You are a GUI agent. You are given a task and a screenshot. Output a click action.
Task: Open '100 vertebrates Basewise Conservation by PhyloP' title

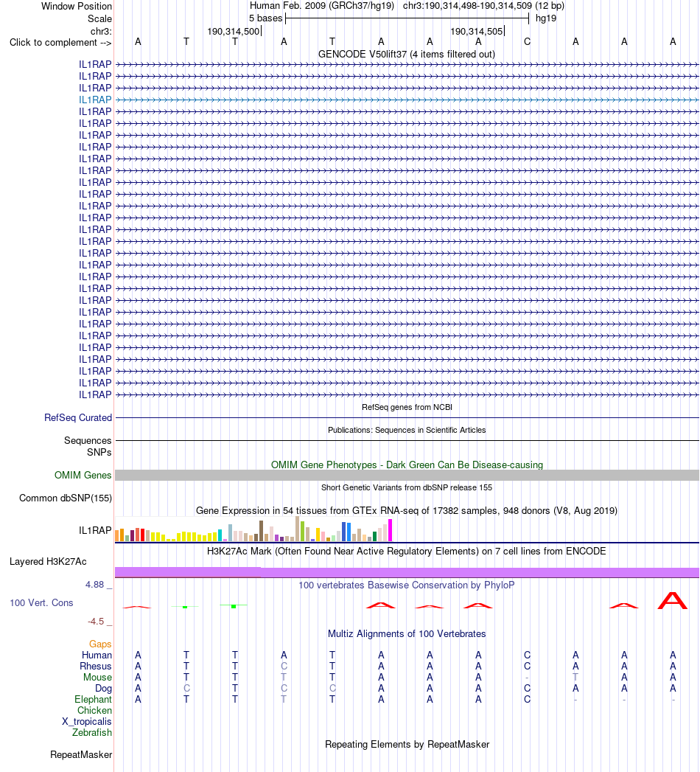tap(406, 585)
